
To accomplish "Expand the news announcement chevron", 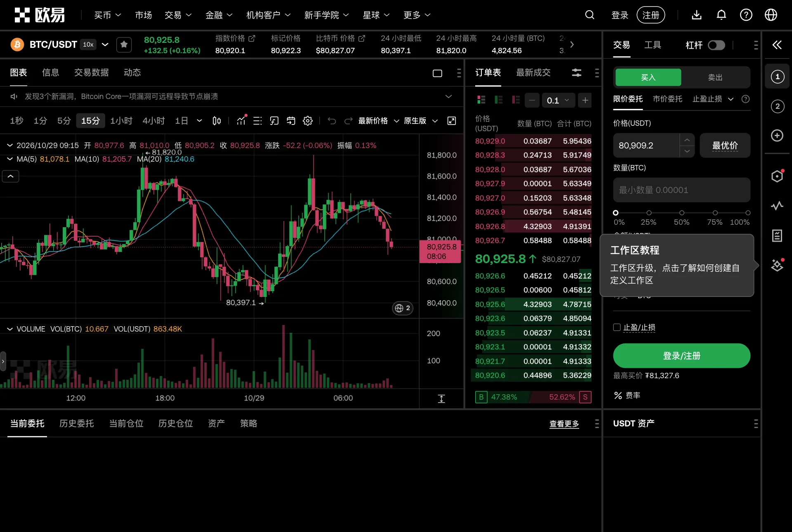I will pyautogui.click(x=448, y=97).
